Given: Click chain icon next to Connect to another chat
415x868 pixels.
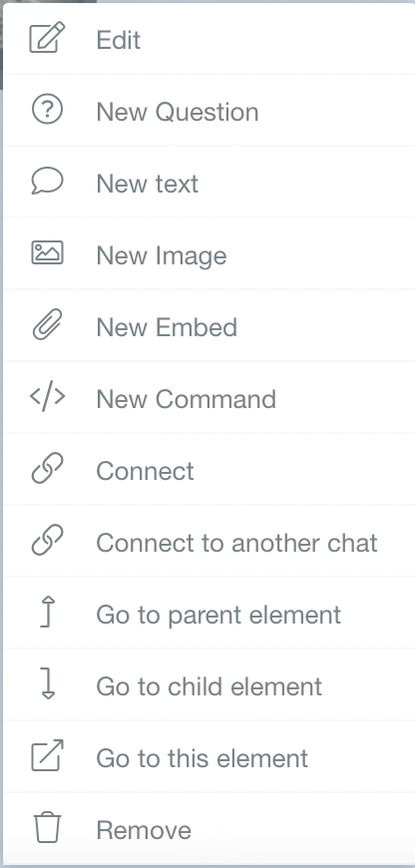Looking at the screenshot, I should point(47,541).
